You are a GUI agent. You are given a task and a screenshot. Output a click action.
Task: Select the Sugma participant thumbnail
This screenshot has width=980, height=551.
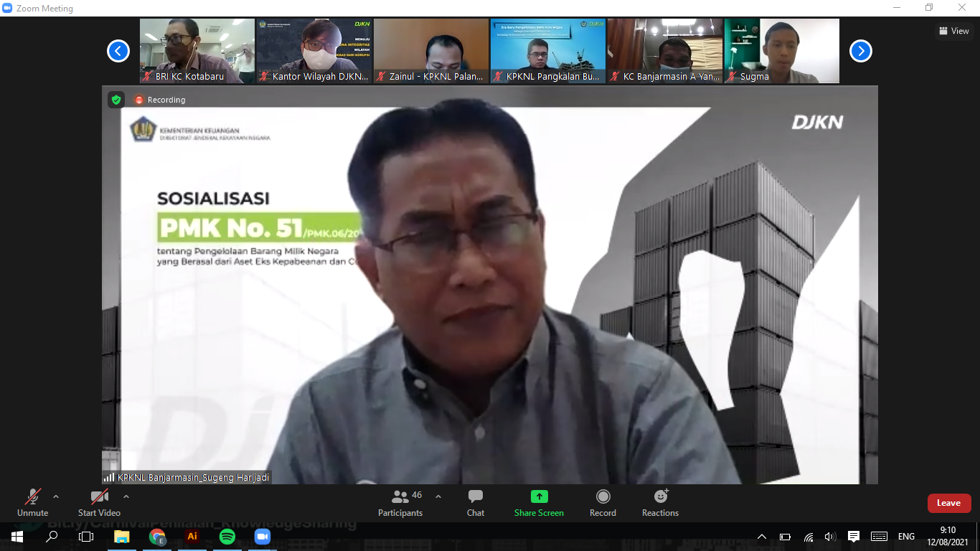click(x=781, y=51)
